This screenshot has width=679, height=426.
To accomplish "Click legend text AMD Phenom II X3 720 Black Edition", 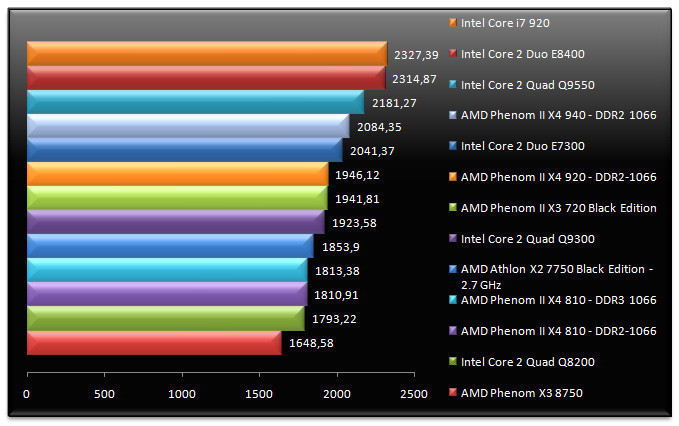I will click(x=559, y=208).
